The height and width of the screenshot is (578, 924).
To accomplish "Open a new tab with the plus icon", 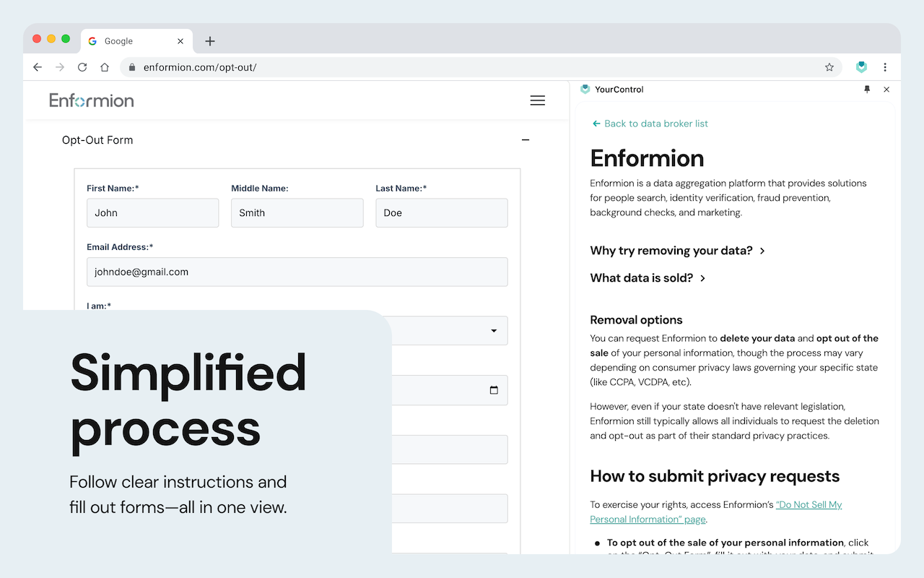I will tap(209, 41).
